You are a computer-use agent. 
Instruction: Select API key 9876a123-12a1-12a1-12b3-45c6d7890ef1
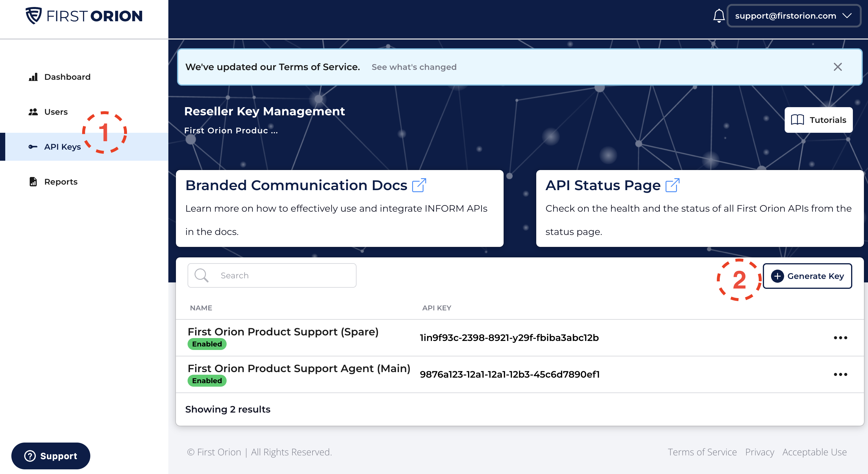coord(509,374)
